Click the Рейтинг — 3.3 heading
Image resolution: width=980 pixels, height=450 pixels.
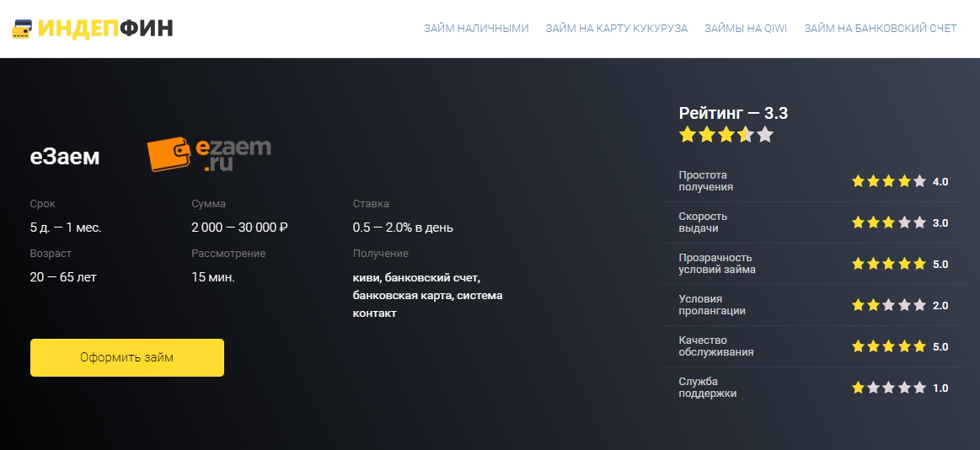(x=733, y=113)
